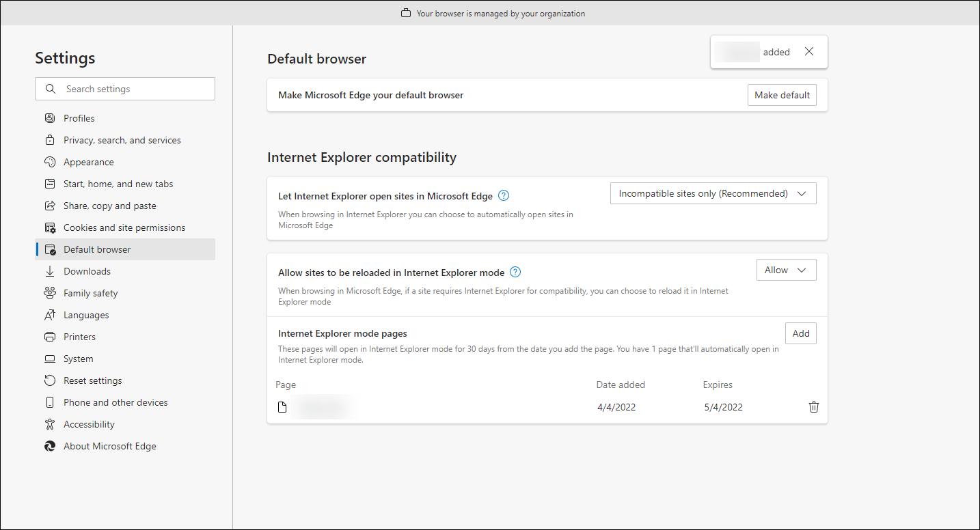
Task: Click the trash icon to delete the page
Action: click(x=813, y=406)
